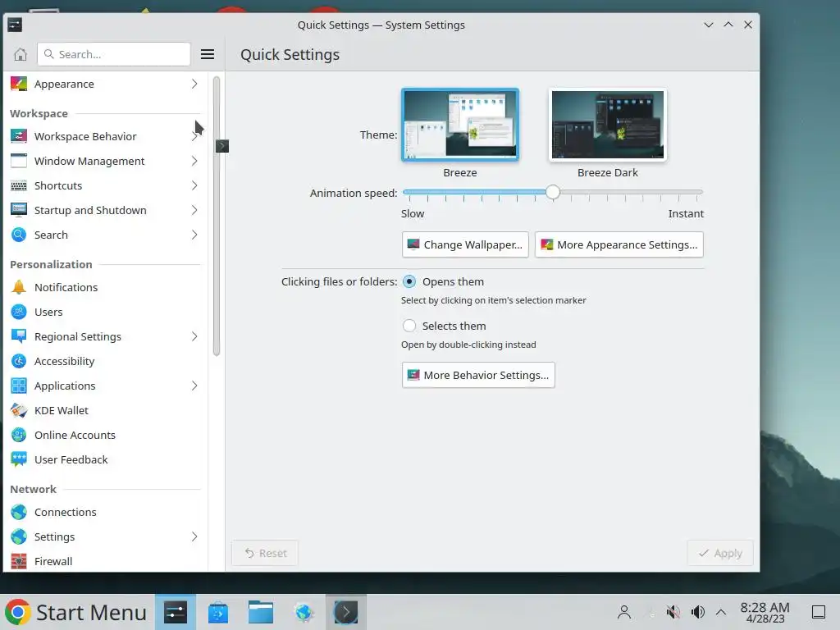Open the KDE Wallet settings entry
Viewport: 840px width, 630px height.
(104, 410)
